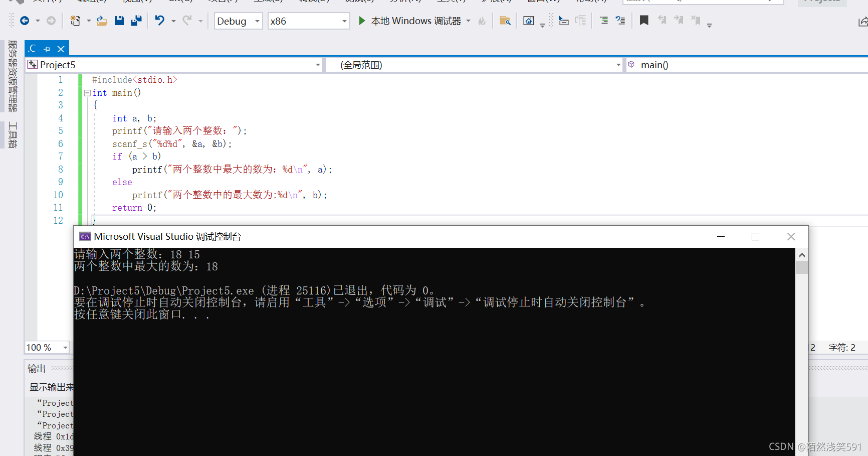Expand the local Windows debugger options arrow
This screenshot has width=868, height=456.
[x=469, y=21]
